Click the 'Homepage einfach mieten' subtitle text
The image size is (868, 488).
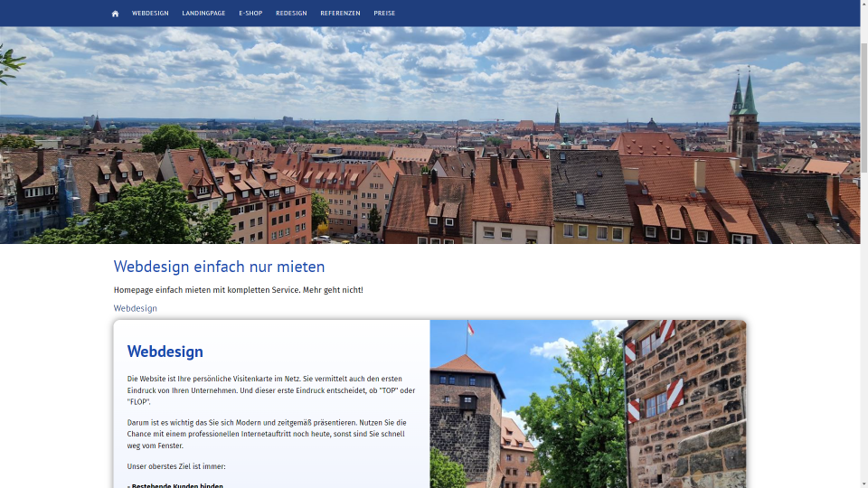tap(238, 290)
